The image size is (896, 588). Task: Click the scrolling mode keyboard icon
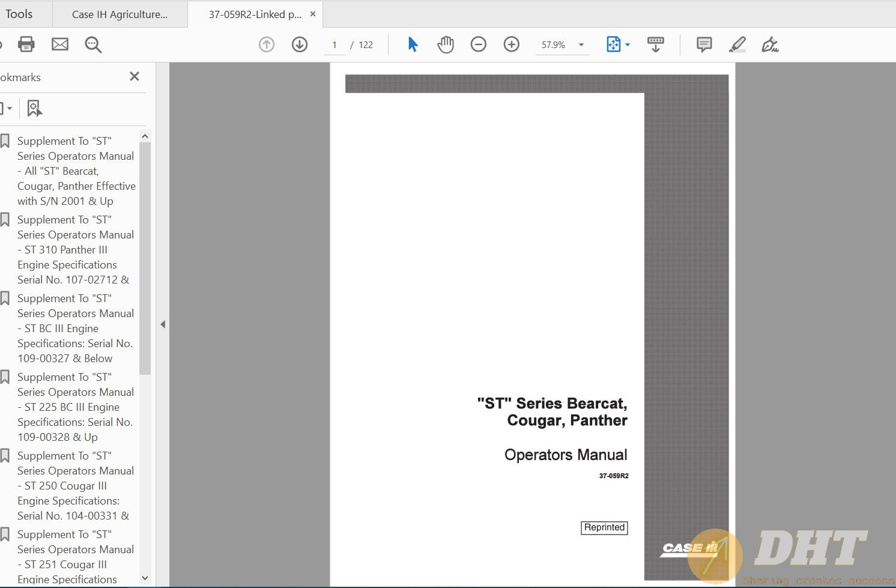(656, 44)
